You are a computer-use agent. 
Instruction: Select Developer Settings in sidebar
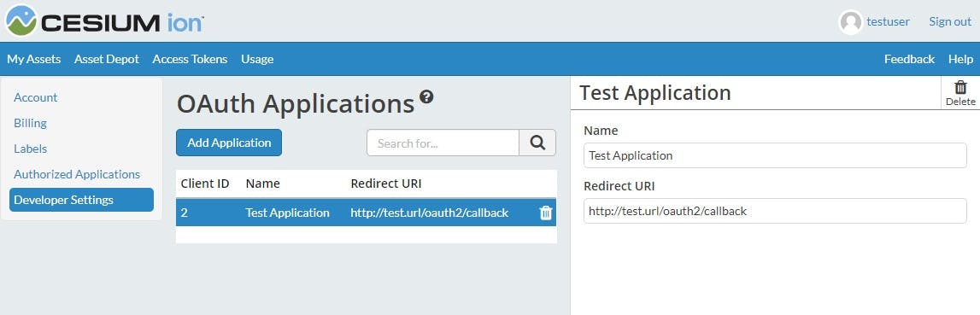pos(81,200)
